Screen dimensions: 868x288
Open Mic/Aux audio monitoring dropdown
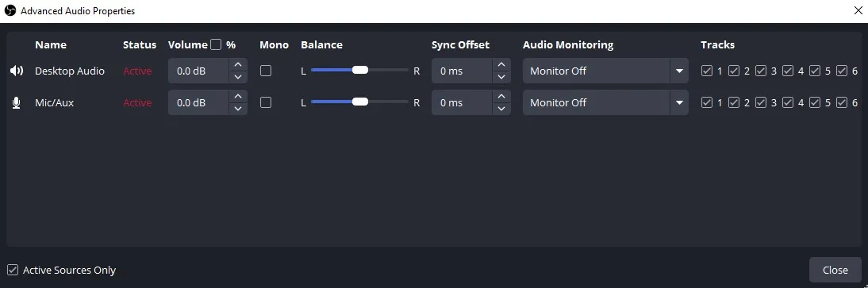point(605,102)
